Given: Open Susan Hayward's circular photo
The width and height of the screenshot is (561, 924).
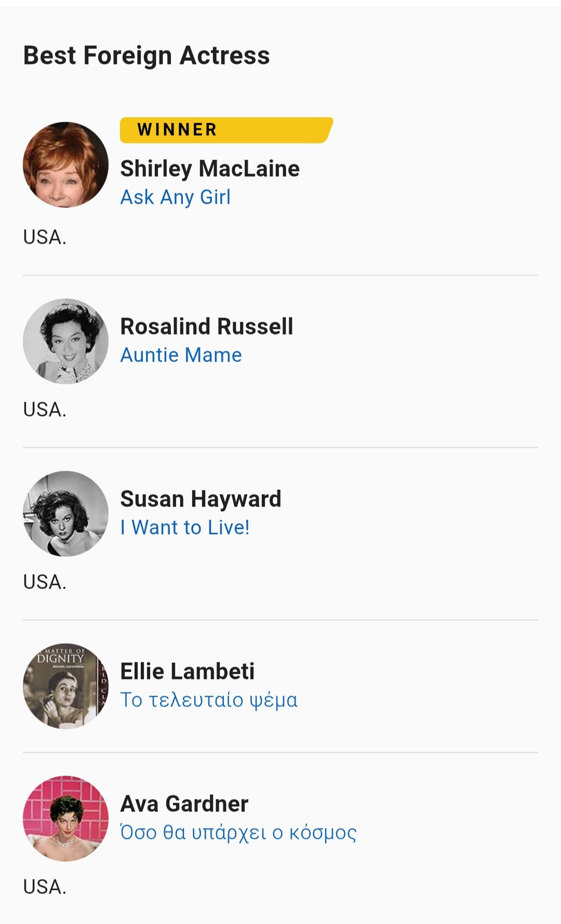Looking at the screenshot, I should [x=65, y=514].
